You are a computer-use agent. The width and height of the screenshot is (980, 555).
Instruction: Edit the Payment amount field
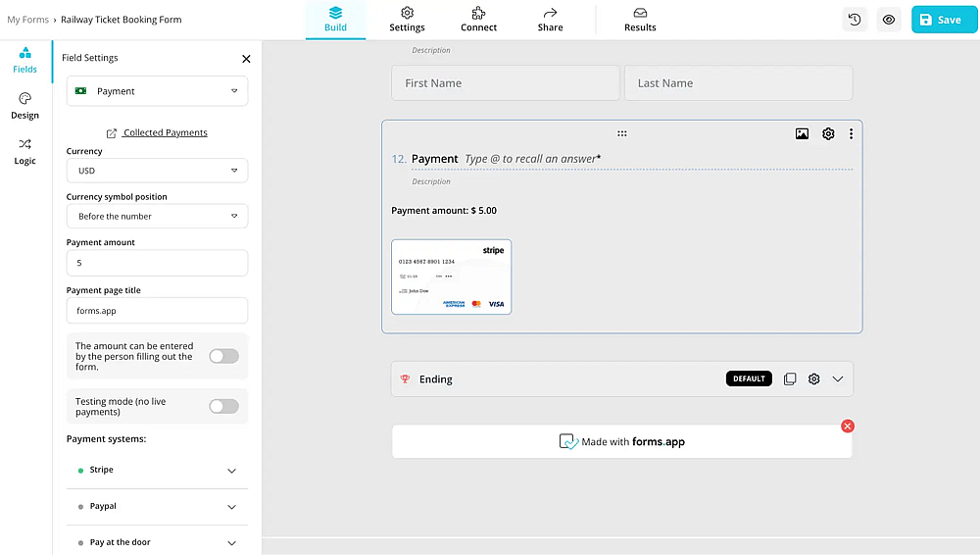click(x=157, y=263)
